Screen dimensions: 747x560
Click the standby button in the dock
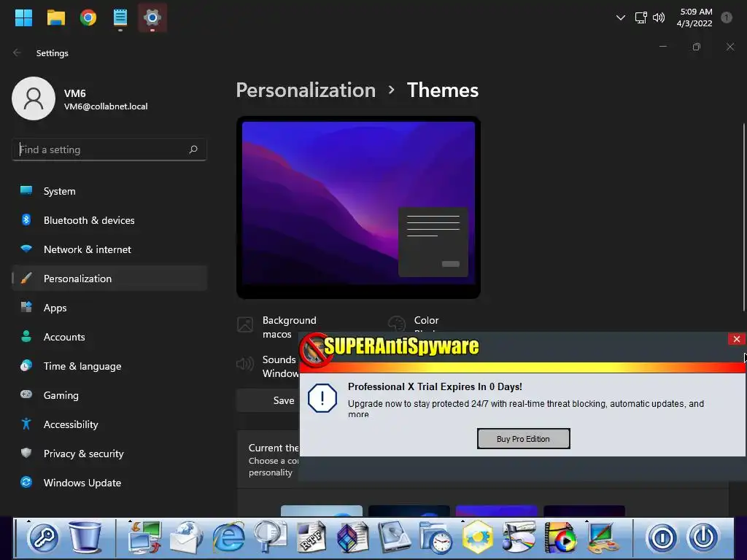[x=662, y=538]
